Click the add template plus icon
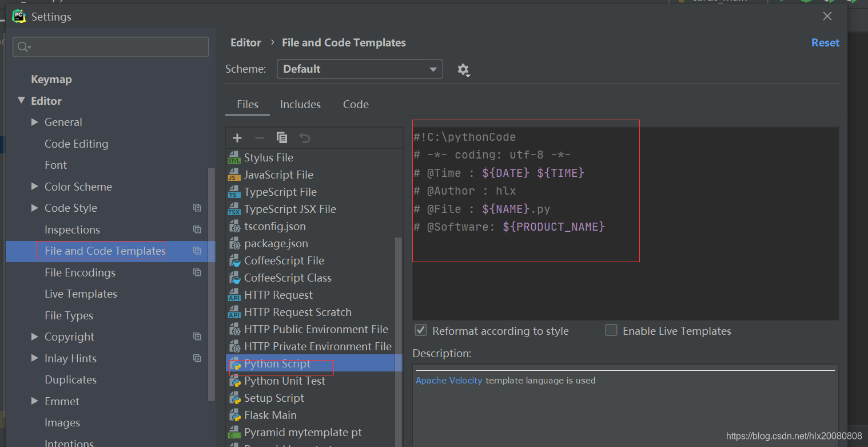This screenshot has width=868, height=447. 237,138
